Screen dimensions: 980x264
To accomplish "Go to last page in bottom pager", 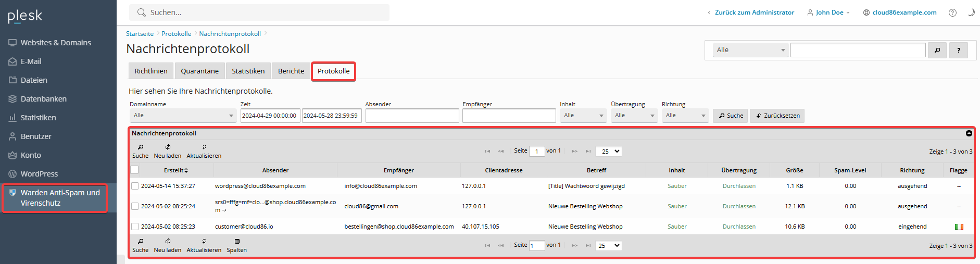I will click(x=588, y=245).
